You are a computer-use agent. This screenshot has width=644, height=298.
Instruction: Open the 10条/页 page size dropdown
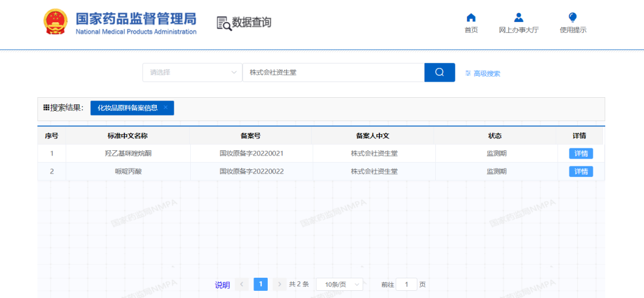click(x=339, y=284)
